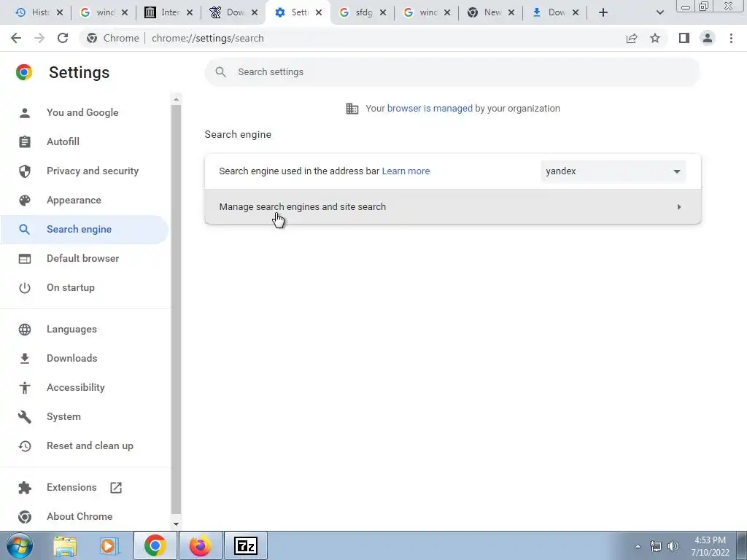The image size is (747, 560).
Task: Open Default browser settings
Action: pos(83,258)
